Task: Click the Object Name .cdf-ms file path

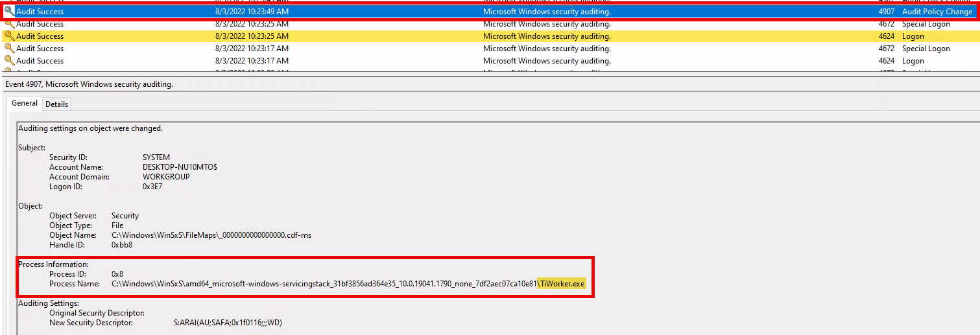Action: coord(211,235)
